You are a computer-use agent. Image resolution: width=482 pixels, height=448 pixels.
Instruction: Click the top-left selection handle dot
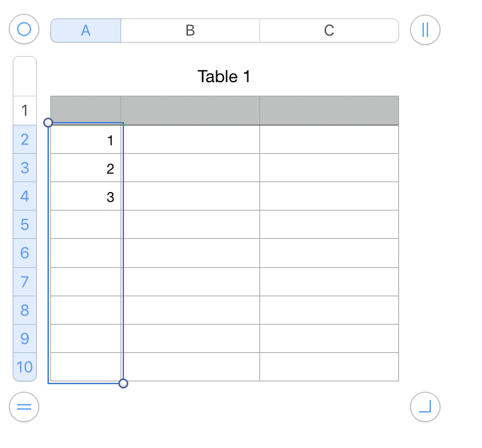[48, 123]
